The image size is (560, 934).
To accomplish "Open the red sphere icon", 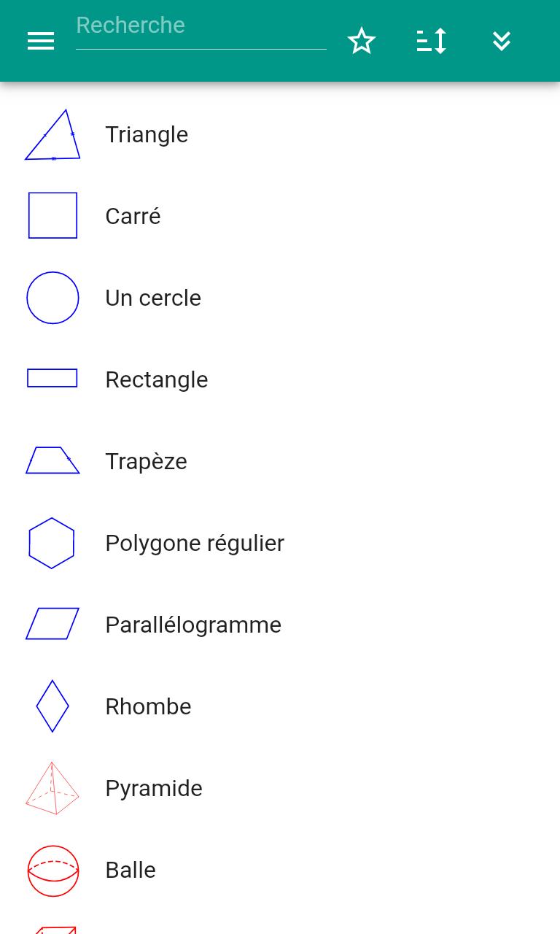I will (52, 871).
